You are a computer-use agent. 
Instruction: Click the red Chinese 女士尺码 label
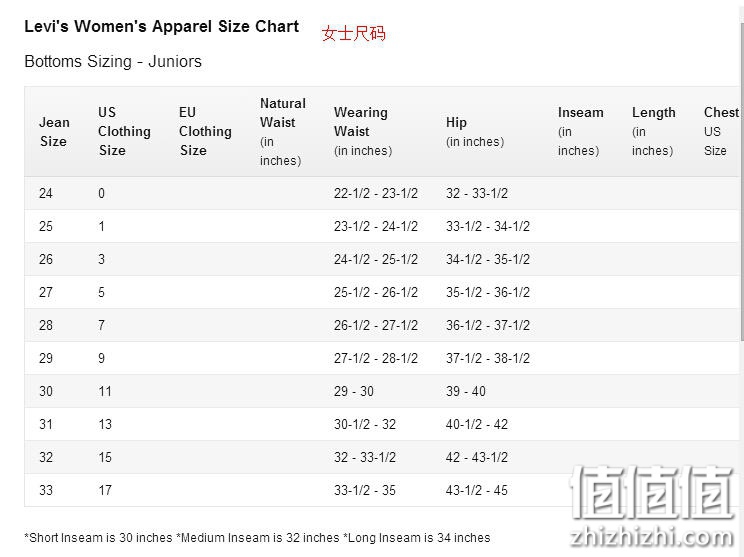click(353, 33)
